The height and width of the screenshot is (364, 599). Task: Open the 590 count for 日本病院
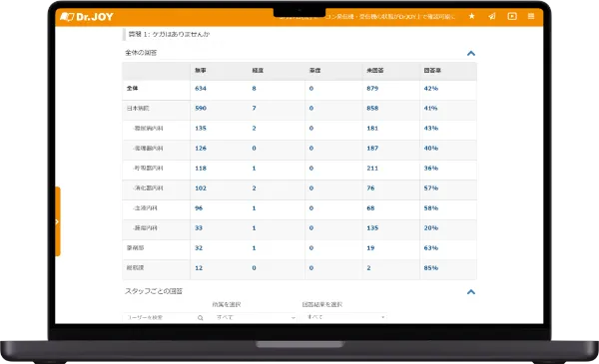201,109
